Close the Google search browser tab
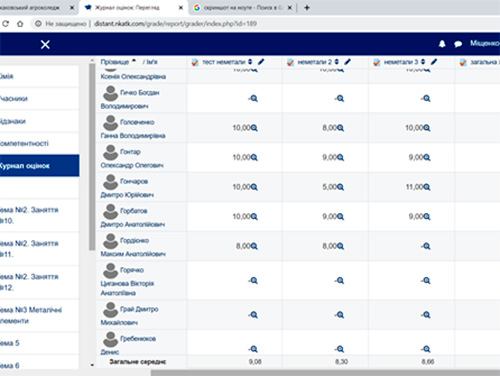 (290, 7)
